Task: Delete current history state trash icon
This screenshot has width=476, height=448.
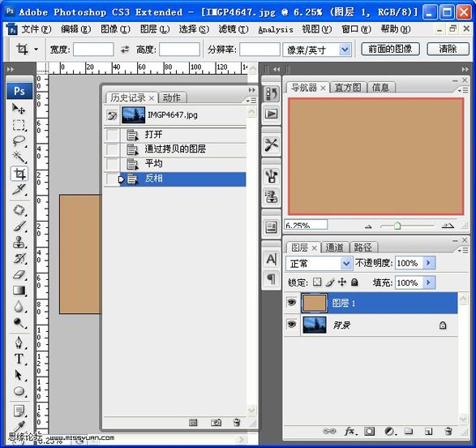Action: coord(237,423)
